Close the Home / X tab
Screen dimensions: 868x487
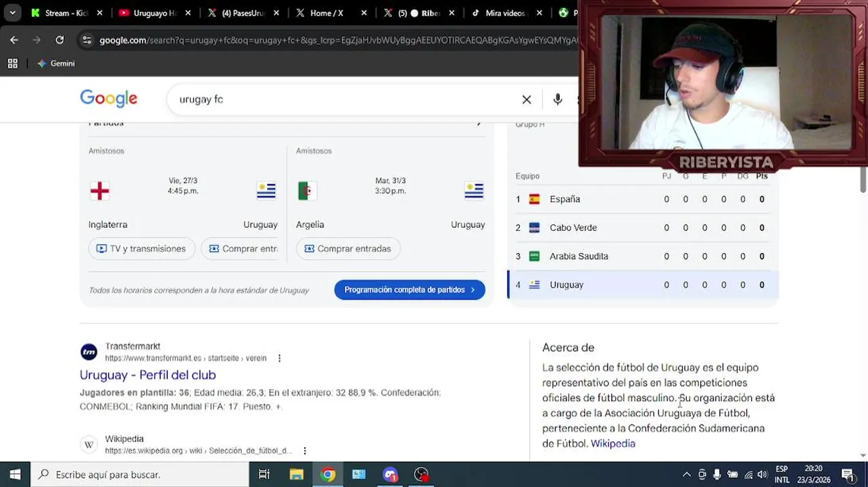[x=364, y=13]
